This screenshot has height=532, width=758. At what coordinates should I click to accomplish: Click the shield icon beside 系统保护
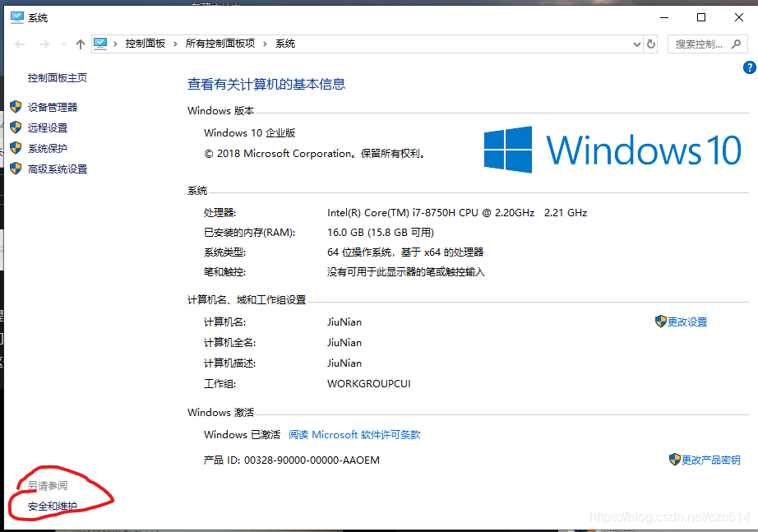coord(16,147)
